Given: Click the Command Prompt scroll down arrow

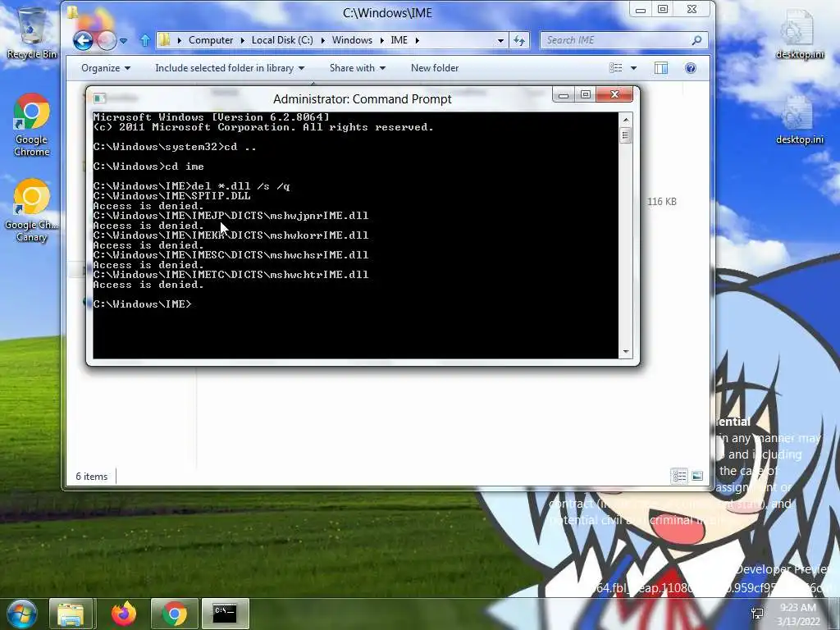Looking at the screenshot, I should pos(625,352).
